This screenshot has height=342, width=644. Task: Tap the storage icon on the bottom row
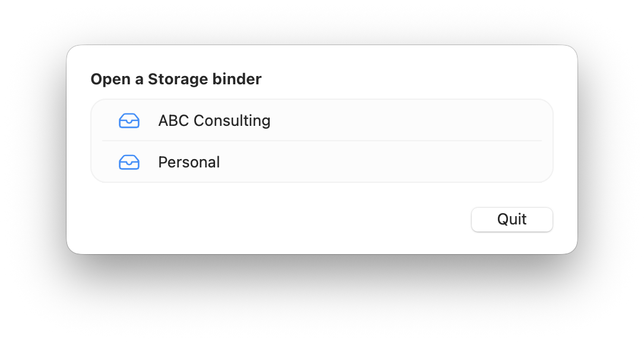(x=129, y=162)
